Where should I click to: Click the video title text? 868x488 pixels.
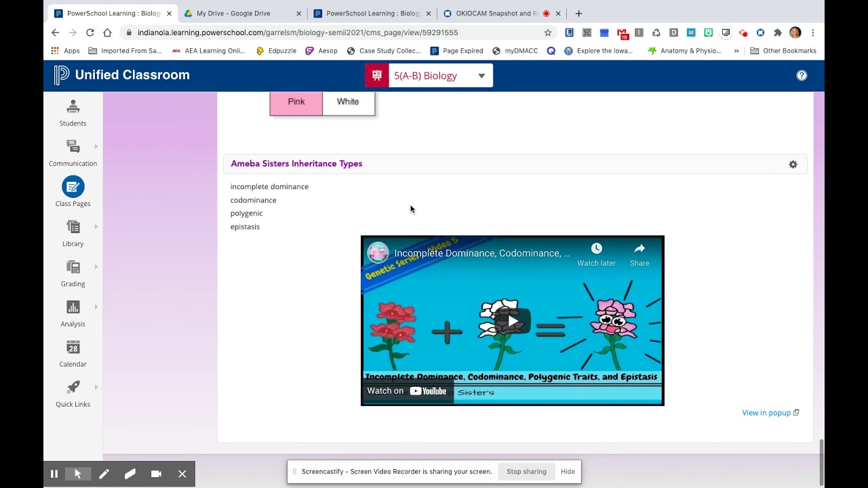tap(482, 253)
